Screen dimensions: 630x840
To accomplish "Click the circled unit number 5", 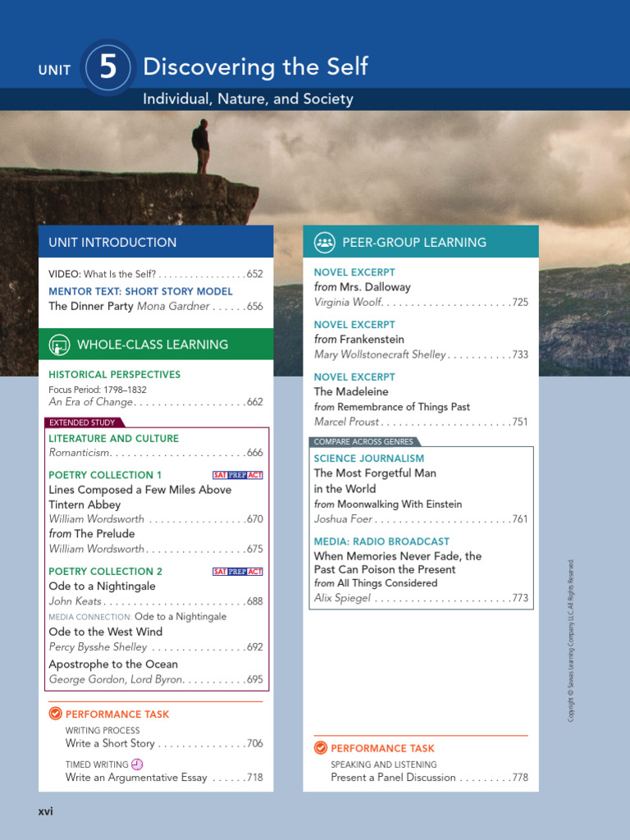I will [x=108, y=68].
